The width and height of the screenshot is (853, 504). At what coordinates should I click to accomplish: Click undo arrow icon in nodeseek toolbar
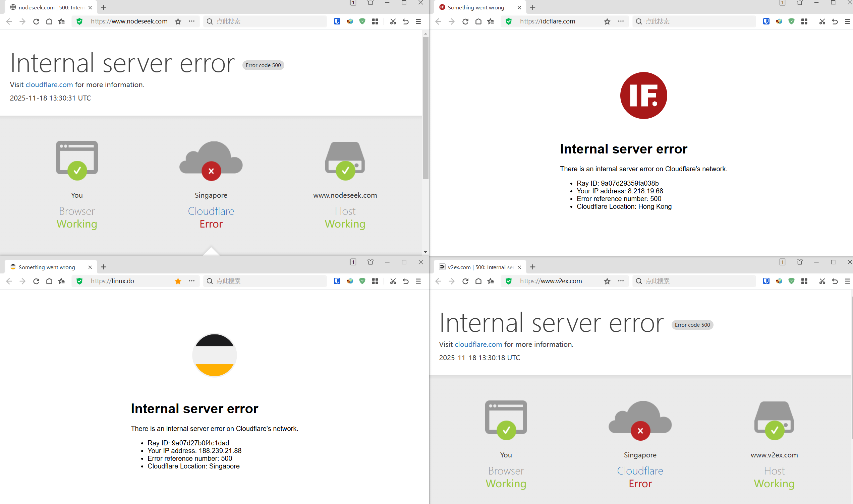click(406, 21)
